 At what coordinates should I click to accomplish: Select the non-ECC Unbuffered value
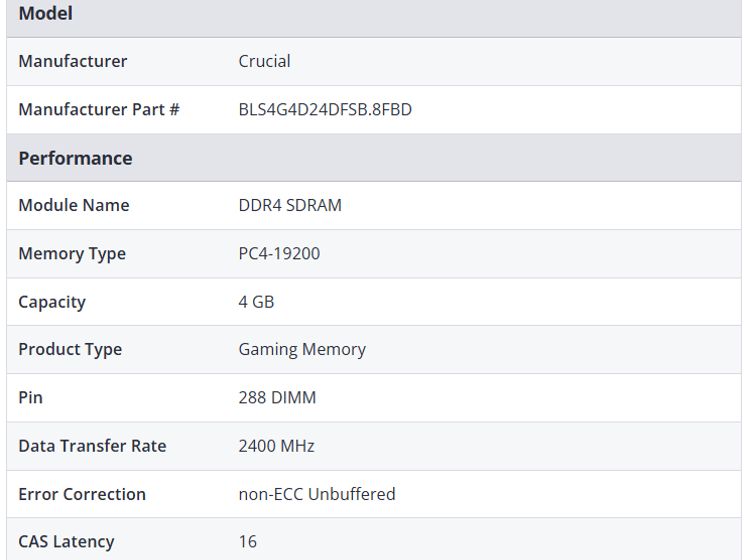[x=317, y=494]
